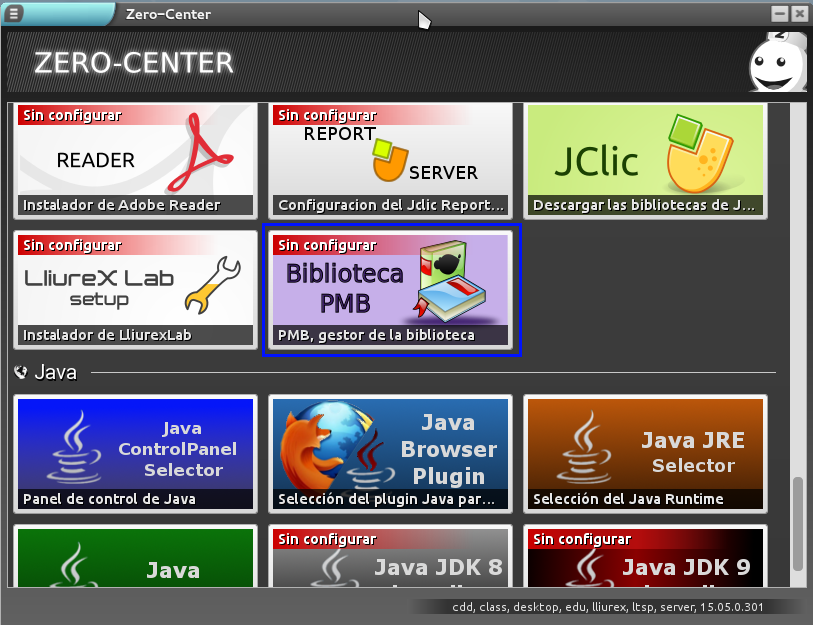Start the LliureX Lab setup installer

tap(136, 288)
